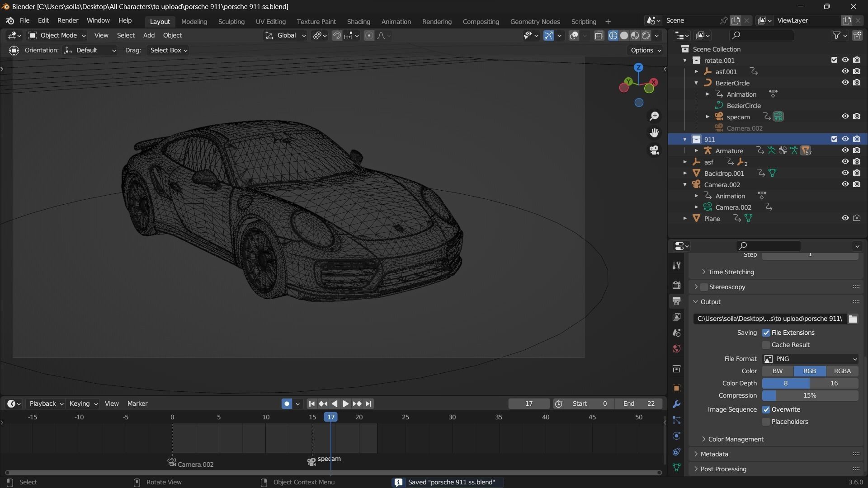Enable the Stereoscopy checkbox
Image resolution: width=868 pixels, height=488 pixels.
click(704, 287)
